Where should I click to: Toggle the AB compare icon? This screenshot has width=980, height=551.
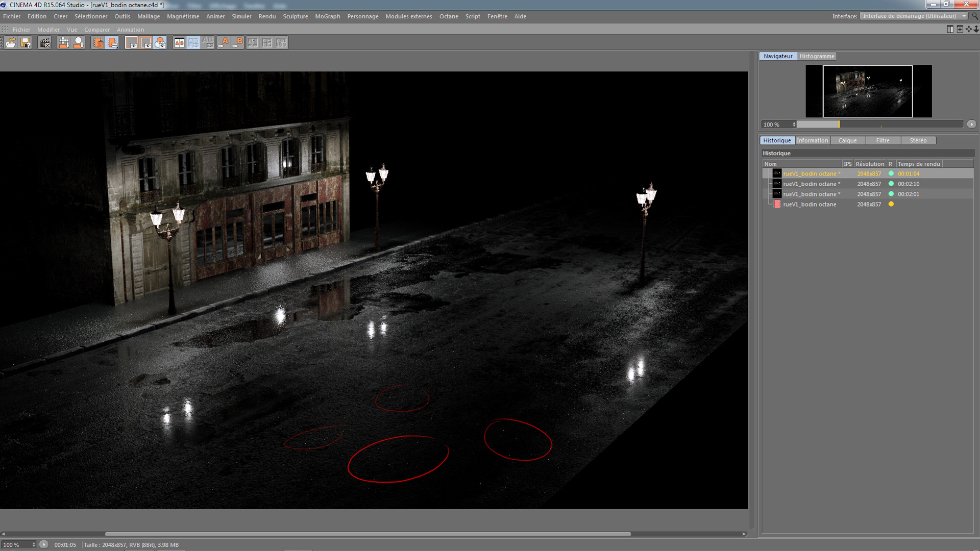(179, 43)
